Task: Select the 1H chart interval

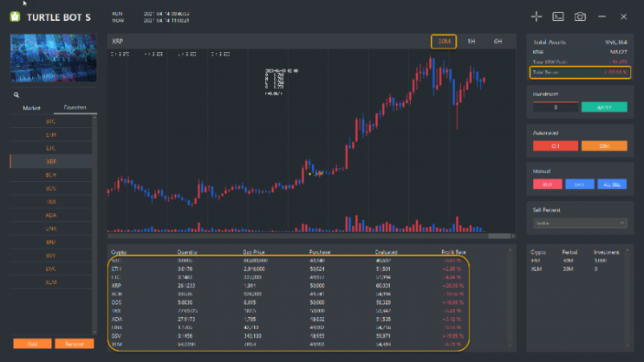Action: coord(472,42)
